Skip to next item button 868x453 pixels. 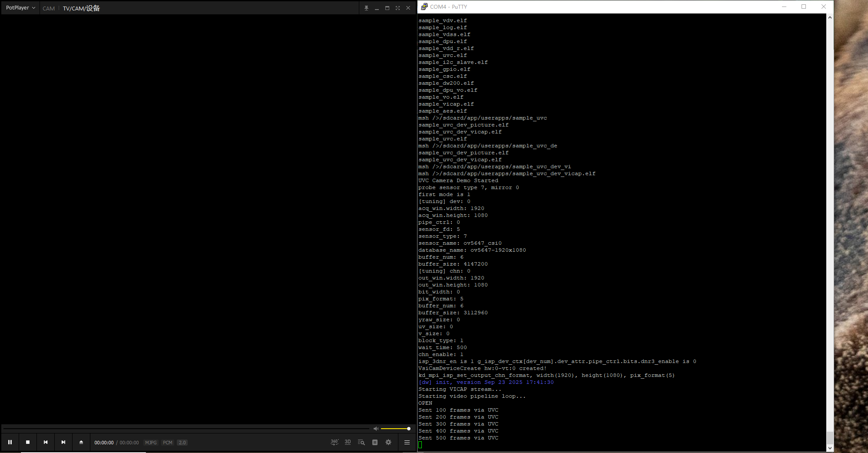point(63,442)
